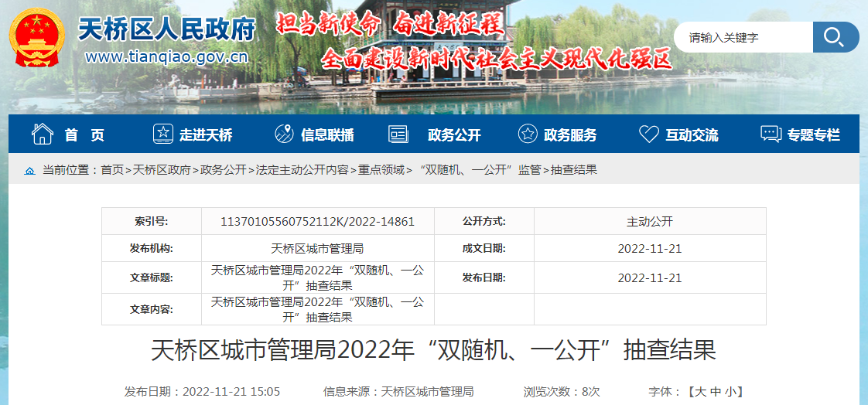
Task: Open the 政务服务 navigation menu
Action: click(x=570, y=134)
